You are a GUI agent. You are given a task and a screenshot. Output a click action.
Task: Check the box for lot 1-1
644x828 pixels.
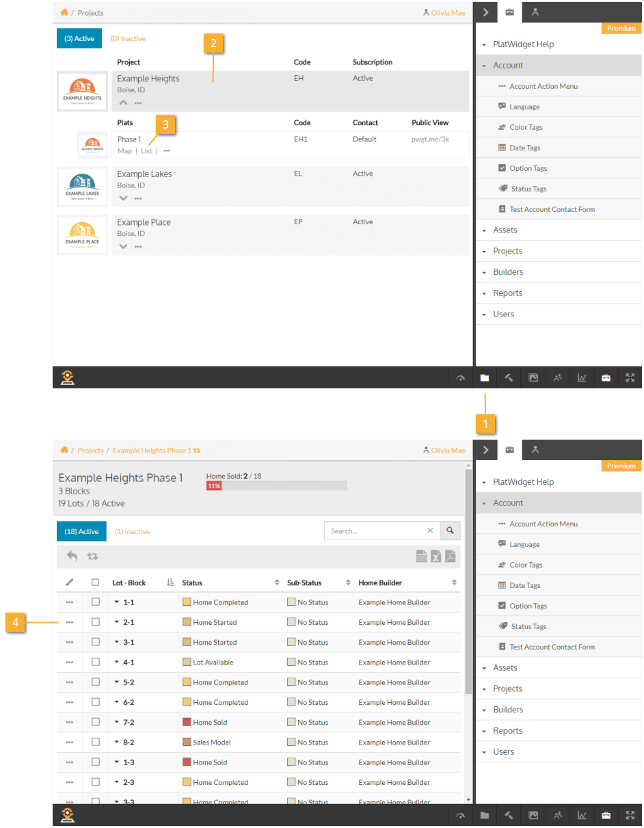pos(96,602)
